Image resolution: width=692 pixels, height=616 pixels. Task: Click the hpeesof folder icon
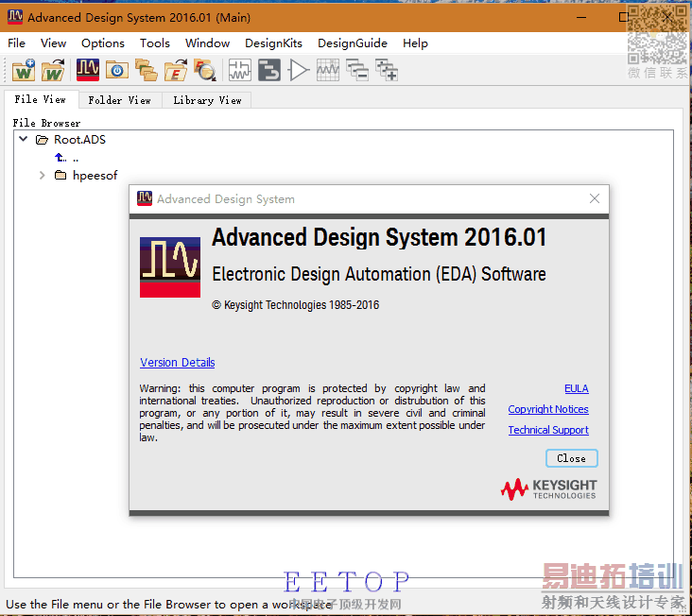(61, 175)
